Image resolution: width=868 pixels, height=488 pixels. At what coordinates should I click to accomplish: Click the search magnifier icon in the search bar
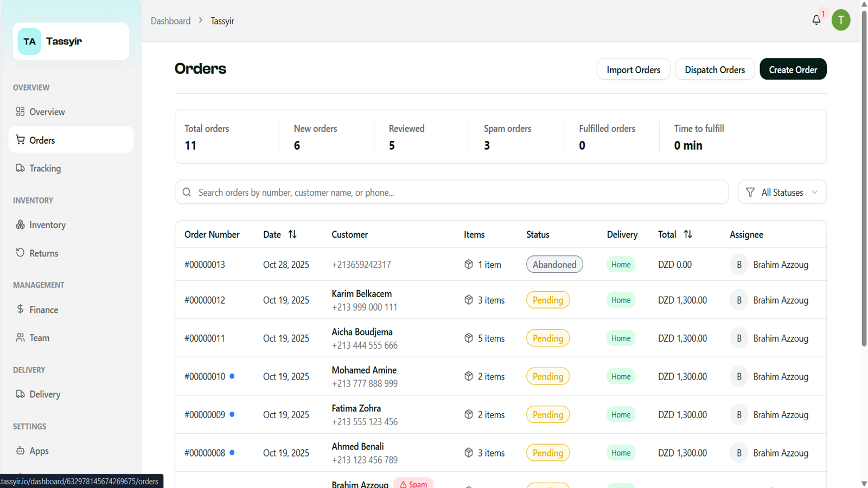coord(187,192)
